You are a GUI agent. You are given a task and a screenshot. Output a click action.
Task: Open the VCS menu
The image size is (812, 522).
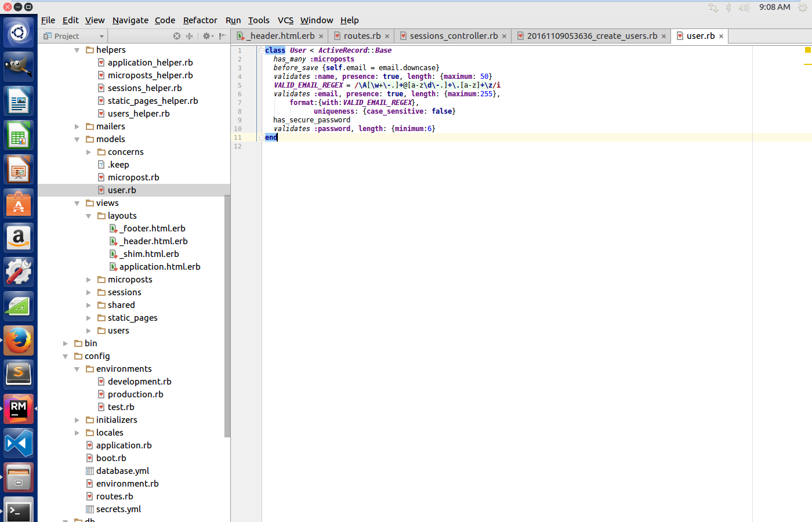coord(285,20)
